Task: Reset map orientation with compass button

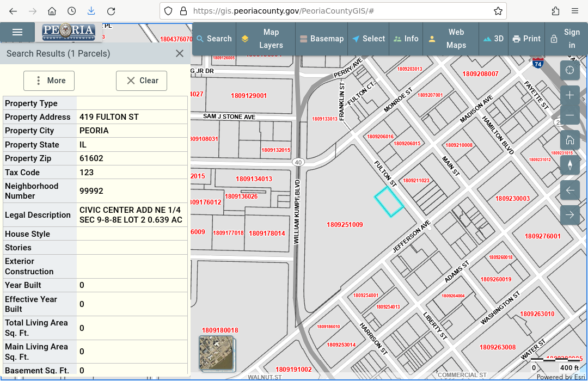Action: click(x=569, y=165)
